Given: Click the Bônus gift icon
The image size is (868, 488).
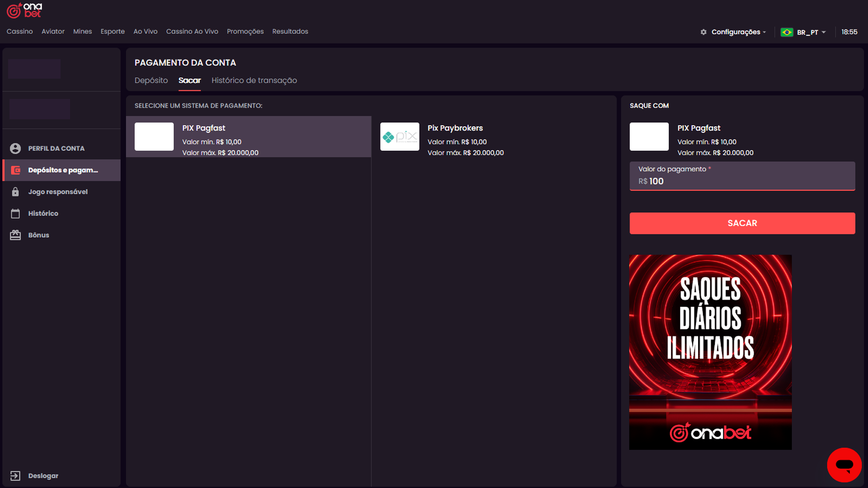Looking at the screenshot, I should pyautogui.click(x=15, y=235).
